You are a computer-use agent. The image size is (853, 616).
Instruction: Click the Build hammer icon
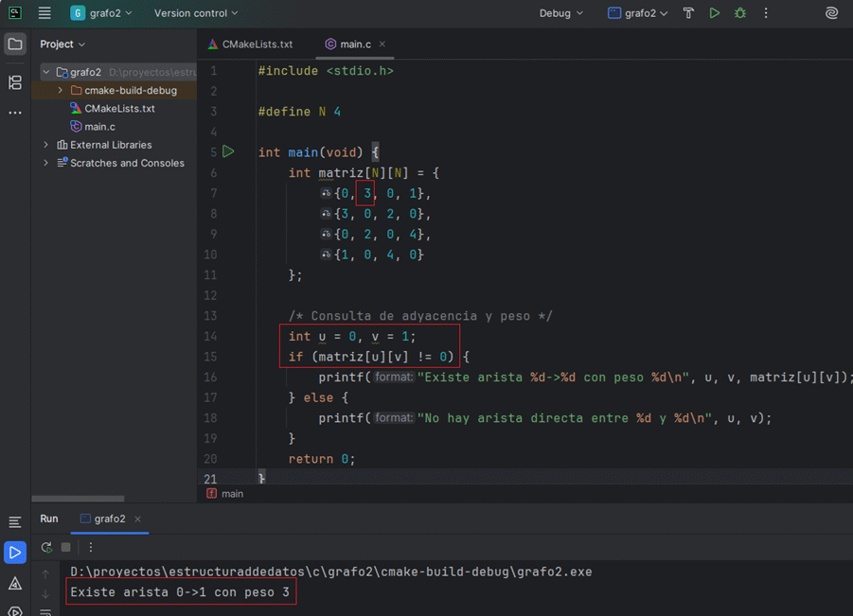coord(688,13)
